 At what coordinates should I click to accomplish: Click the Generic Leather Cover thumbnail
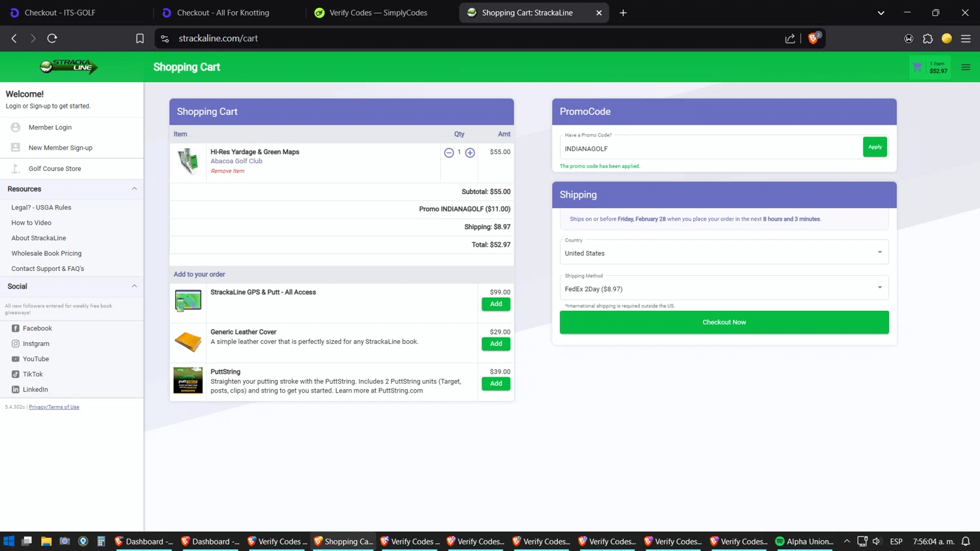coord(188,341)
